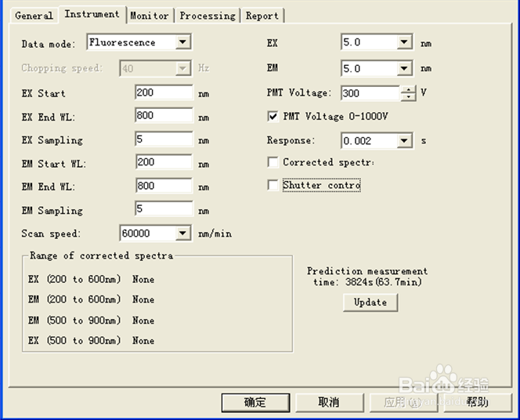Screen dimensions: 520x420
Task: Open help with 帮助 button
Action: (477, 403)
